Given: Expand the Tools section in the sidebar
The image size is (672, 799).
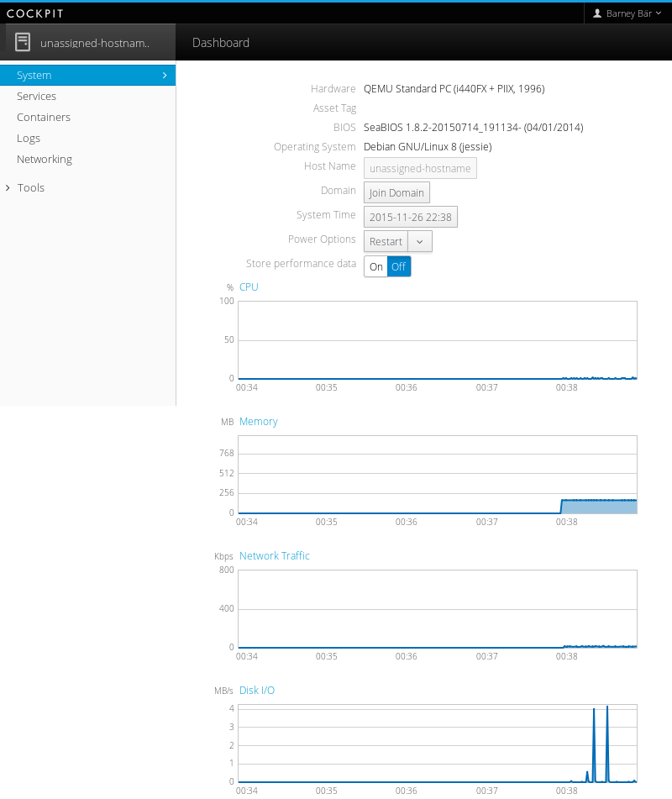Looking at the screenshot, I should pyautogui.click(x=30, y=188).
